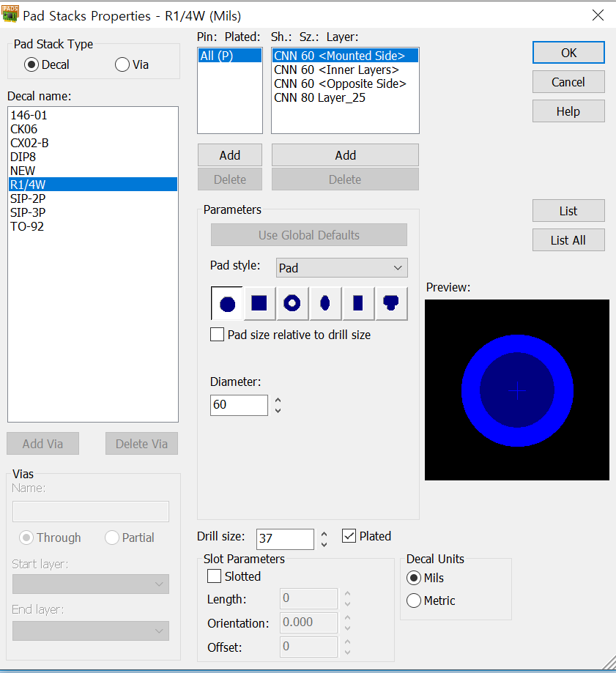The height and width of the screenshot is (673, 616).
Task: Click the PADS application icon in title bar
Action: [11, 15]
